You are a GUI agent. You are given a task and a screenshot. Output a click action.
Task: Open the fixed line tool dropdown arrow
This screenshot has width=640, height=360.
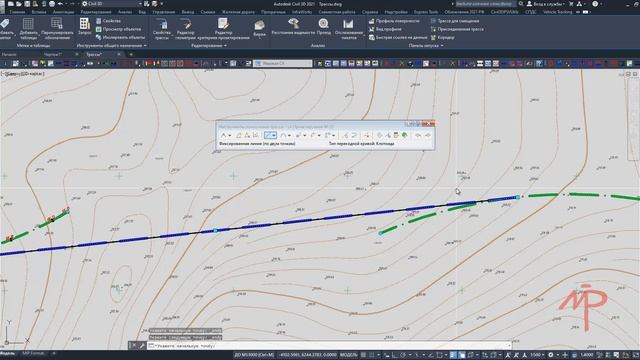(274, 135)
